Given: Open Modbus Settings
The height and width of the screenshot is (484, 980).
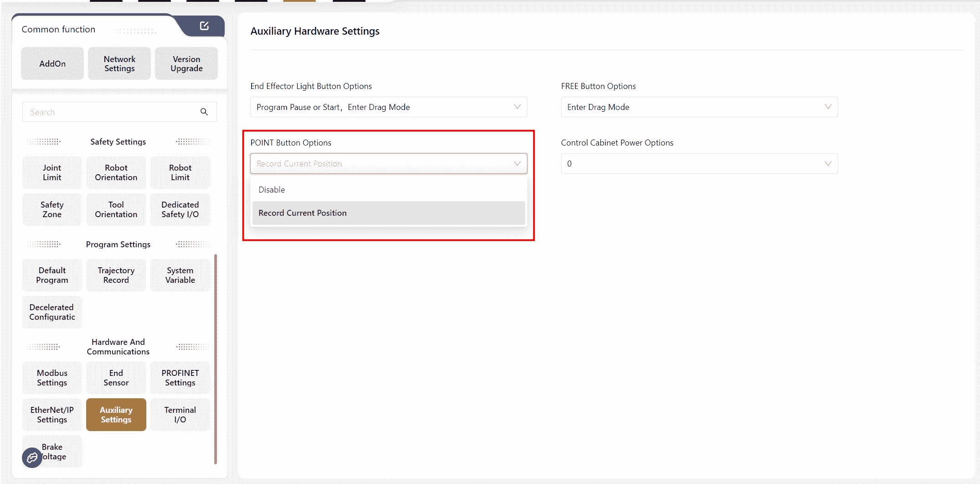Looking at the screenshot, I should (52, 378).
